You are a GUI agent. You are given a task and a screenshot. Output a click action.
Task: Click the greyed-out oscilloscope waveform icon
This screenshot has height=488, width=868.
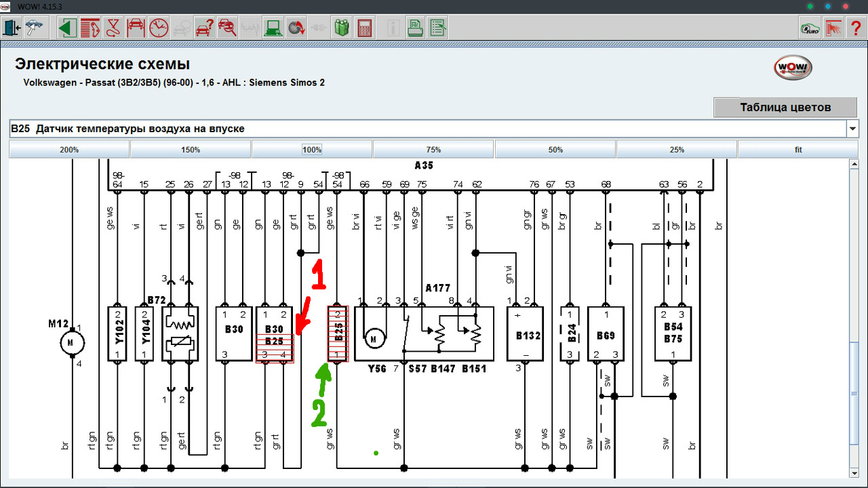tap(251, 28)
